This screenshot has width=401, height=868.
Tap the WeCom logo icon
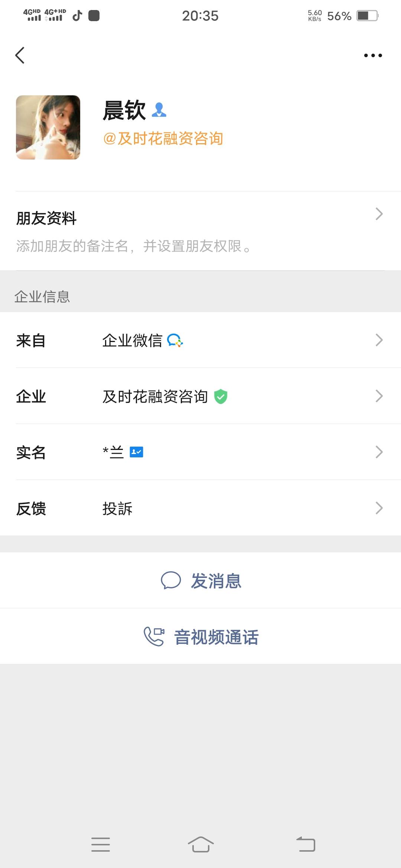[175, 340]
